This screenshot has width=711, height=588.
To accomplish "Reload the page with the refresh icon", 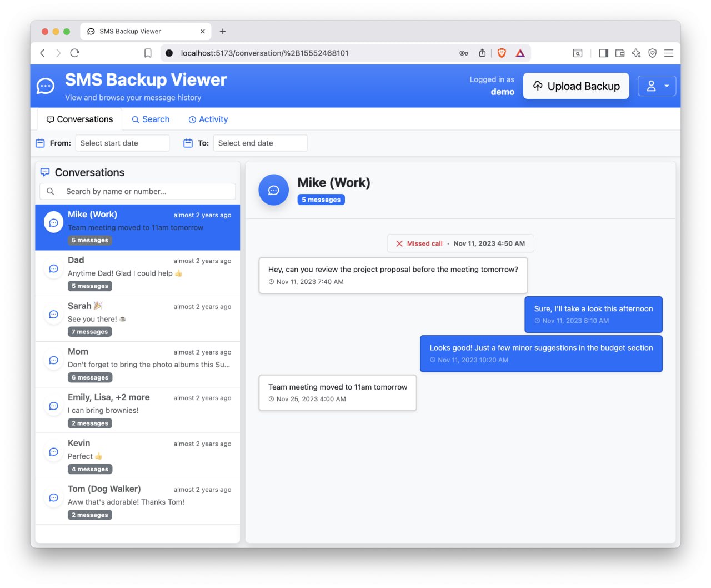I will [x=75, y=53].
